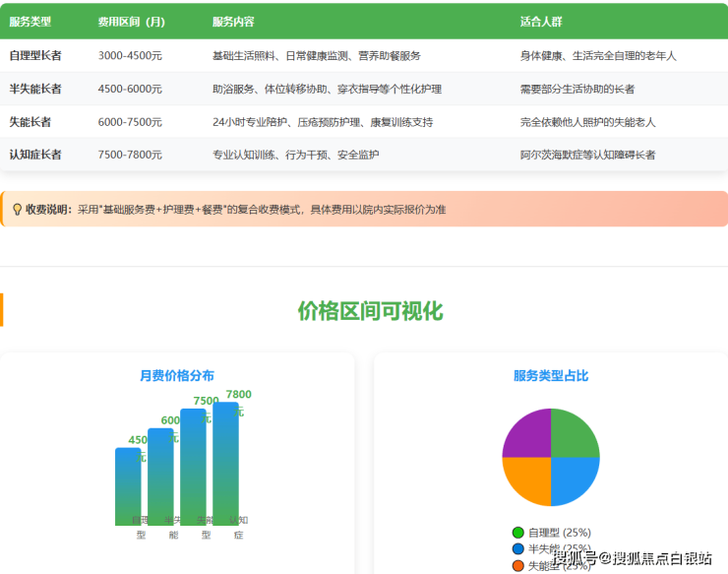Click the lightbulb icon beside 收费说明
This screenshot has width=728, height=574.
(17, 209)
